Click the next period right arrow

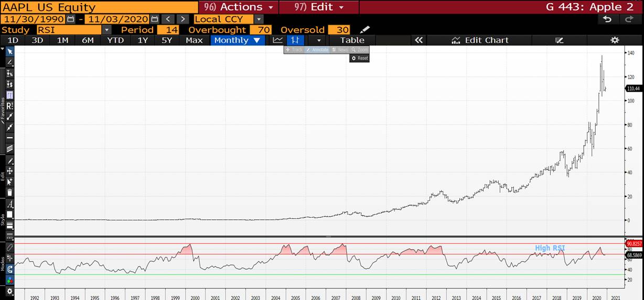point(182,19)
